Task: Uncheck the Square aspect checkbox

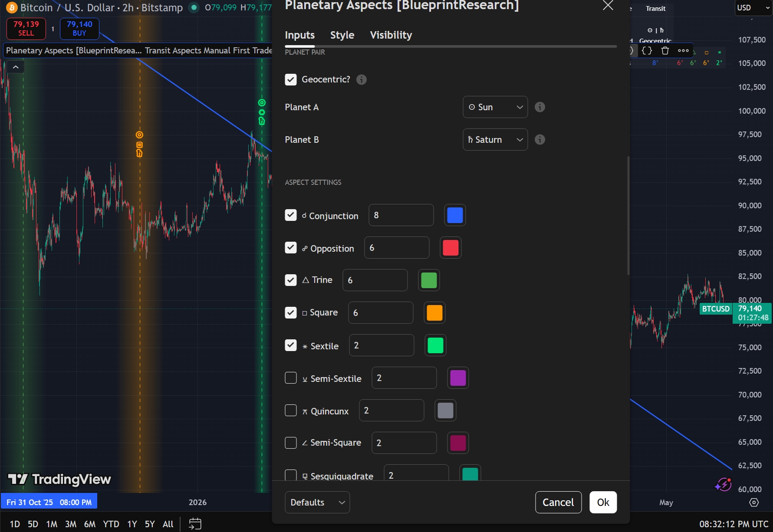Action: (291, 313)
